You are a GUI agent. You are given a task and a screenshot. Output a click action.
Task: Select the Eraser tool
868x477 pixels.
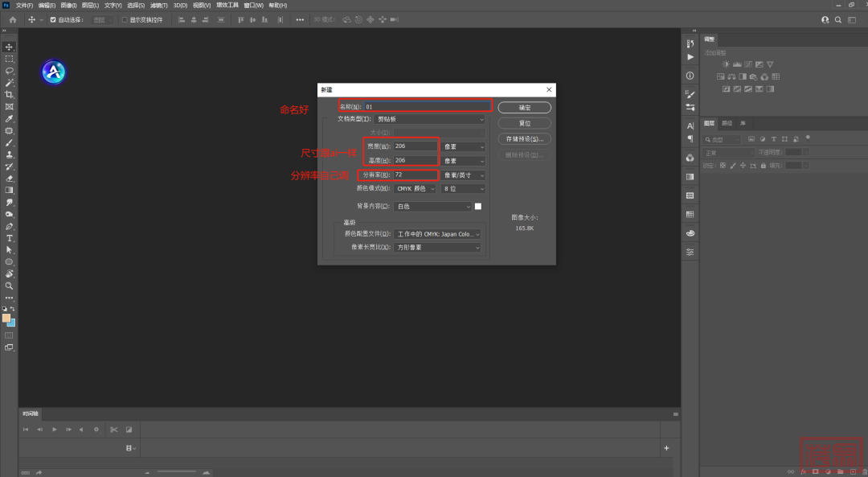tap(9, 179)
